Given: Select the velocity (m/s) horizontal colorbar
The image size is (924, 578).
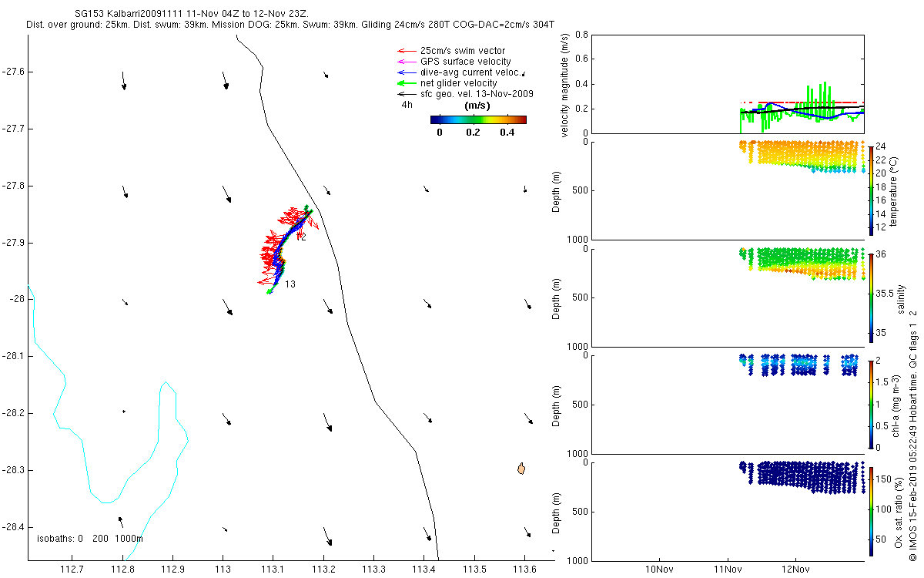Looking at the screenshot, I should [x=477, y=119].
